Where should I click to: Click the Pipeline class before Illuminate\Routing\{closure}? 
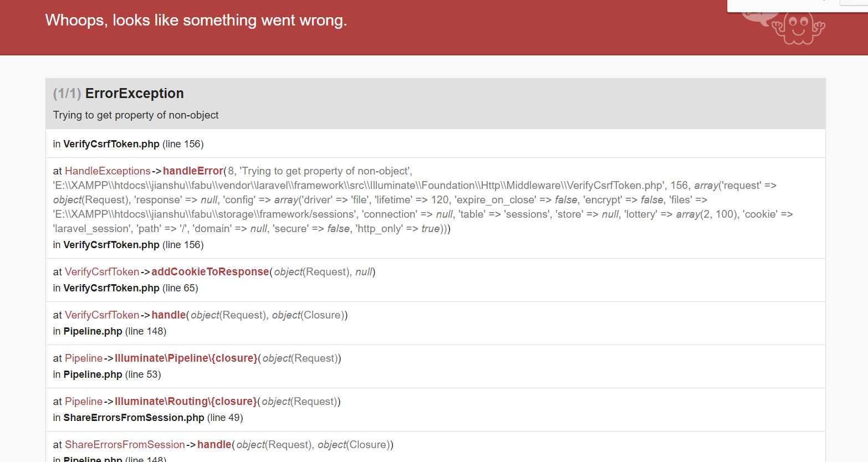tap(84, 402)
